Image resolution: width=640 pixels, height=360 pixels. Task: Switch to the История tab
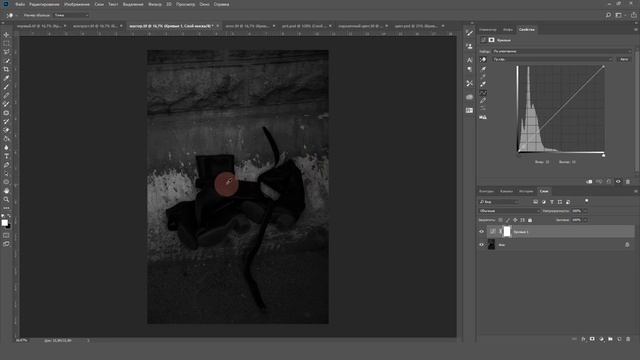pyautogui.click(x=526, y=191)
